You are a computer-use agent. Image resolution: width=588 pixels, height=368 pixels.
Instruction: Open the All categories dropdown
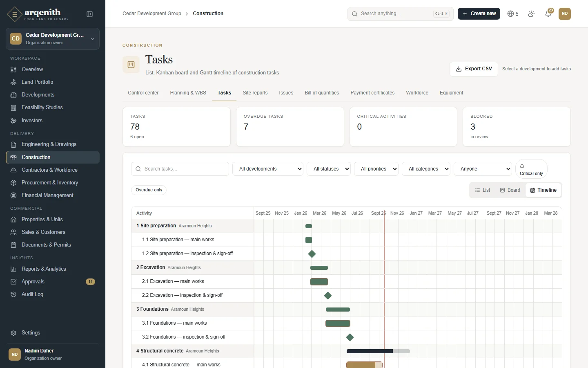click(x=426, y=169)
